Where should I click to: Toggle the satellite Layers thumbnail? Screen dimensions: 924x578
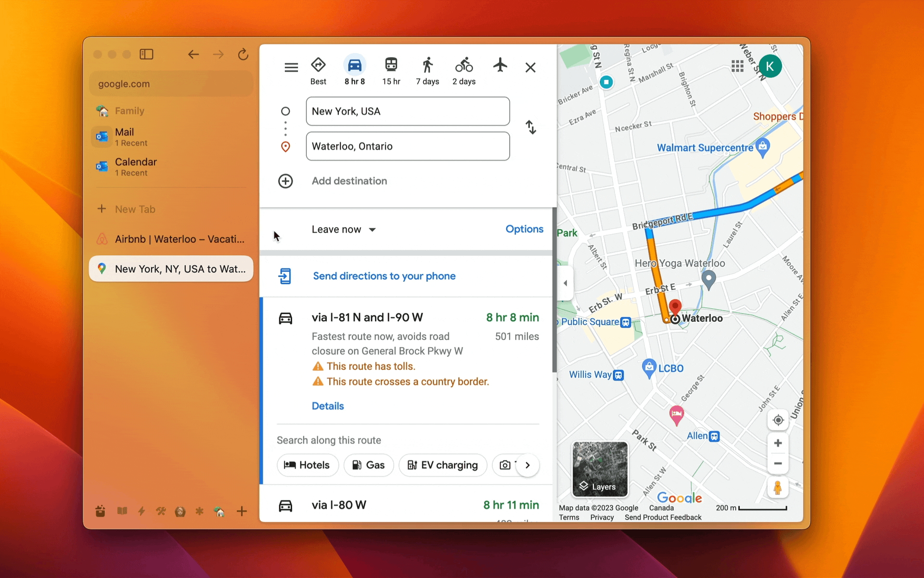[x=600, y=469]
